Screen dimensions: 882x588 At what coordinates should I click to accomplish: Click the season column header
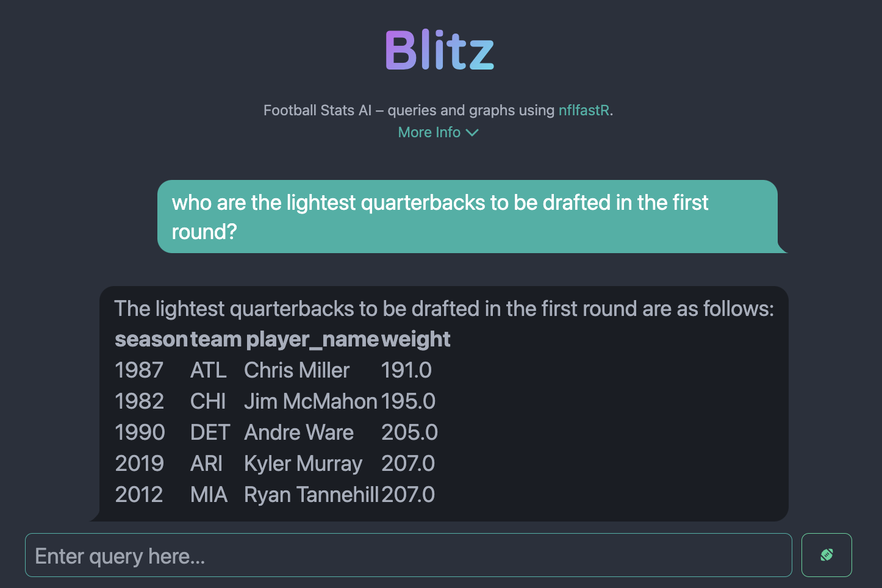click(x=151, y=339)
